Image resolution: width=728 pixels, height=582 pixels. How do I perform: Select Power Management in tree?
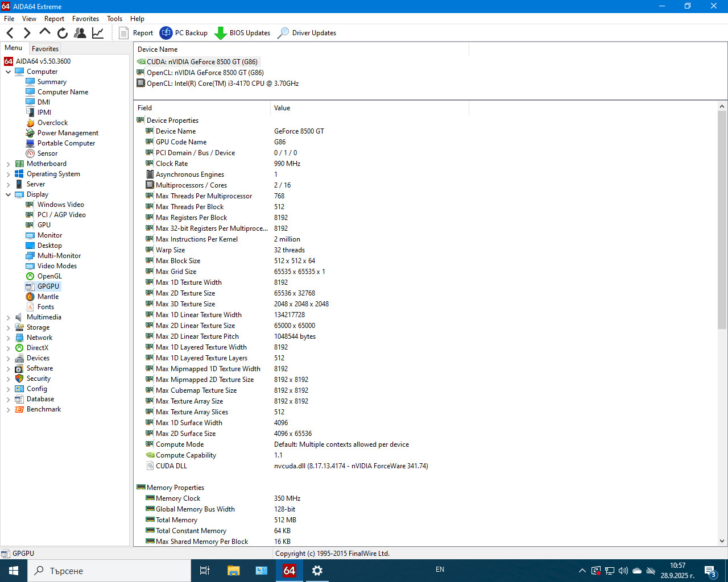(68, 133)
